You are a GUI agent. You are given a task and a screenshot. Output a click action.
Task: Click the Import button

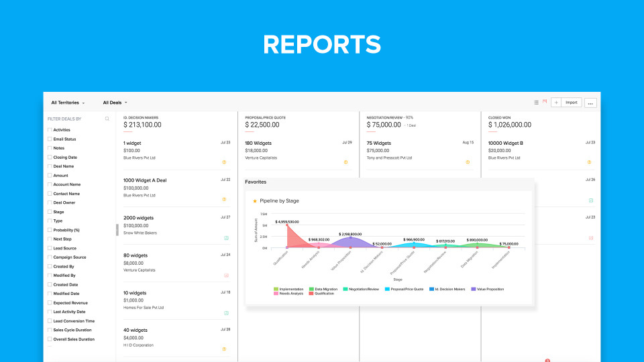point(571,103)
